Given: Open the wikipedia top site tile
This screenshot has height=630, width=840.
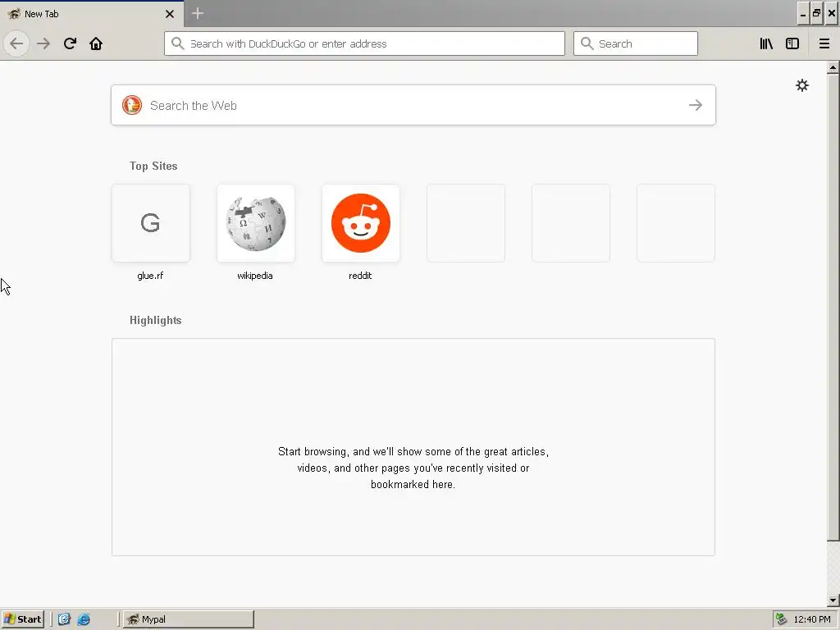Looking at the screenshot, I should pyautogui.click(x=256, y=223).
